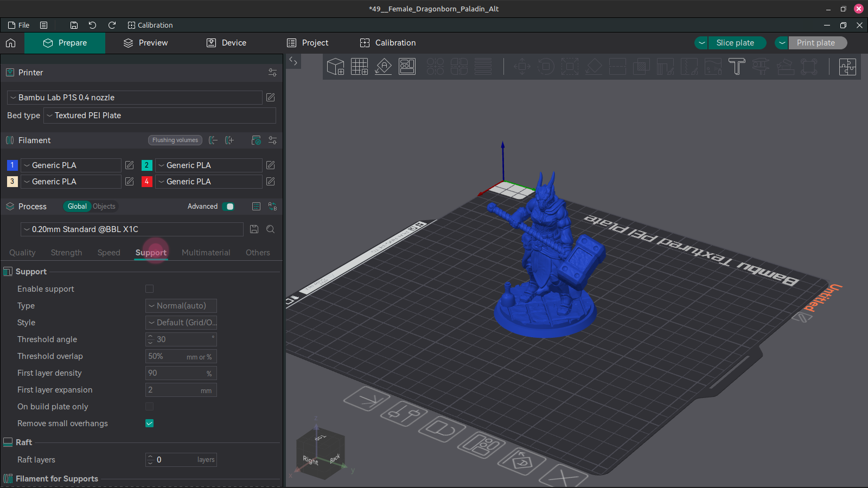Click the search magnifier in the Process panel

[270, 229]
